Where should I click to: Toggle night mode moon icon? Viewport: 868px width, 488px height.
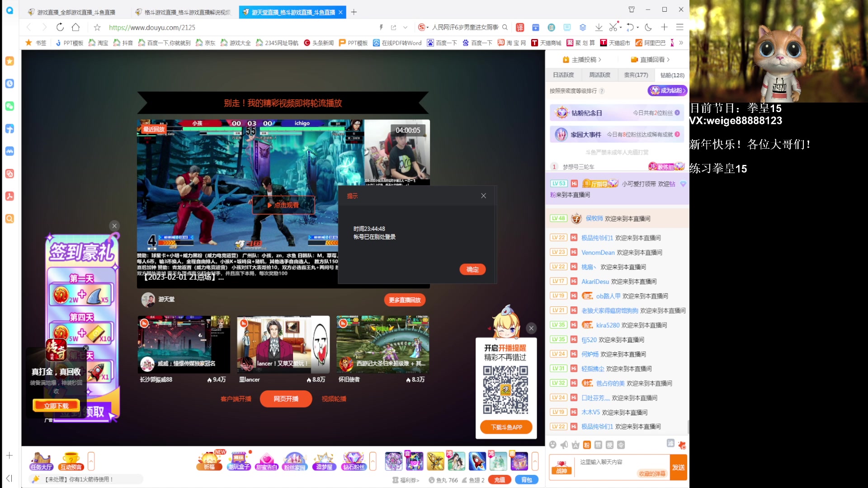coord(648,27)
